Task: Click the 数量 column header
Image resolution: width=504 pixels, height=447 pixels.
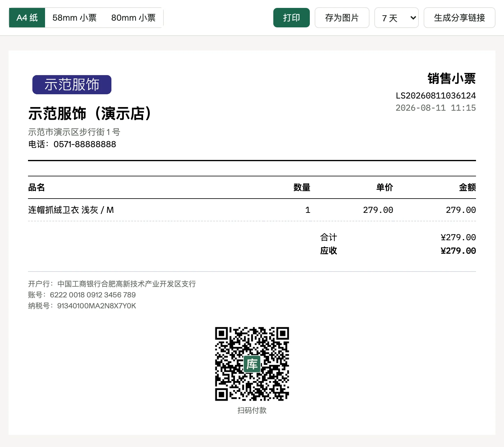Action: click(x=302, y=187)
